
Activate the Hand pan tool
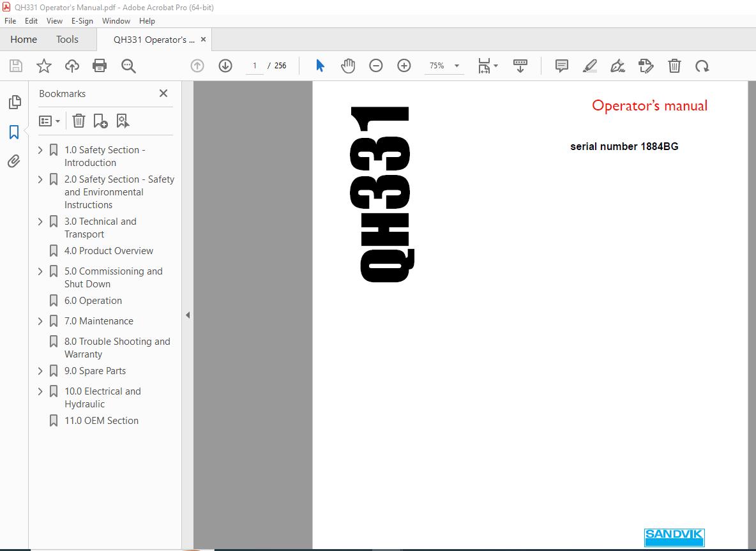[347, 66]
